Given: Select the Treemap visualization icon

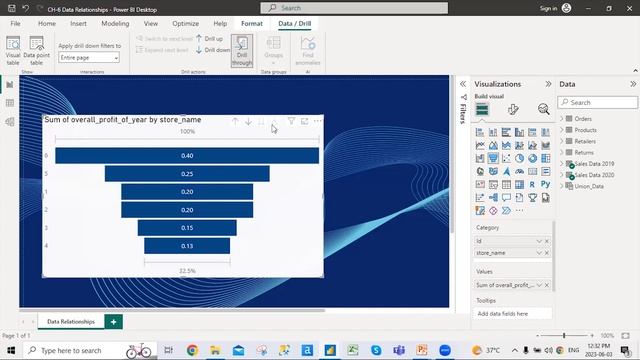Looking at the screenshot, I should pos(545,158).
